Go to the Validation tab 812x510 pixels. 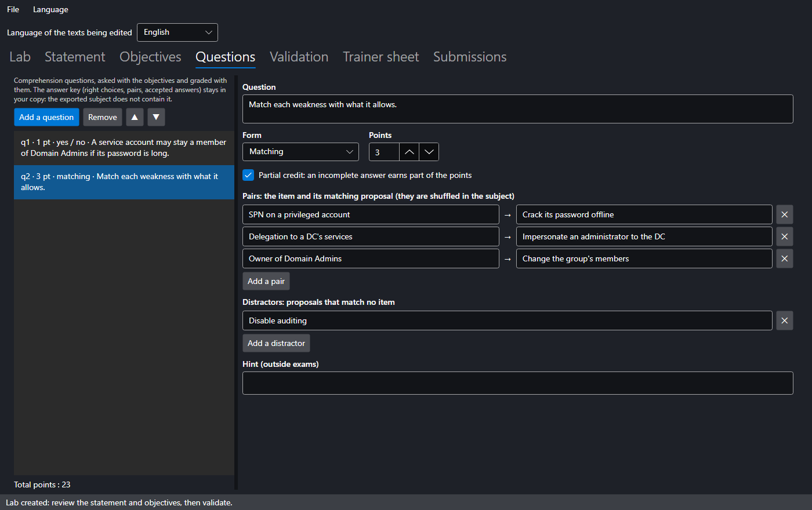pos(299,57)
